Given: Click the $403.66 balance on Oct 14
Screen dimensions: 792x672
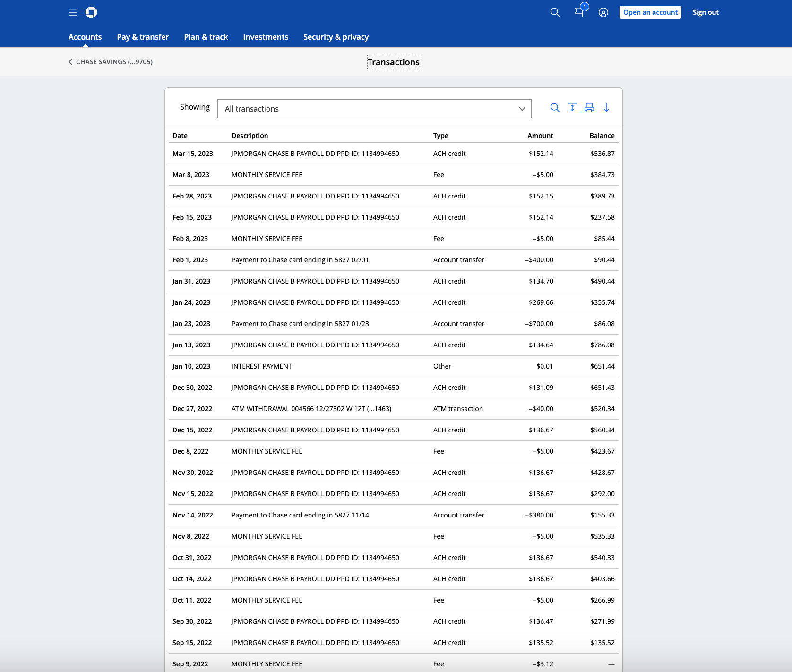Looking at the screenshot, I should 603,579.
